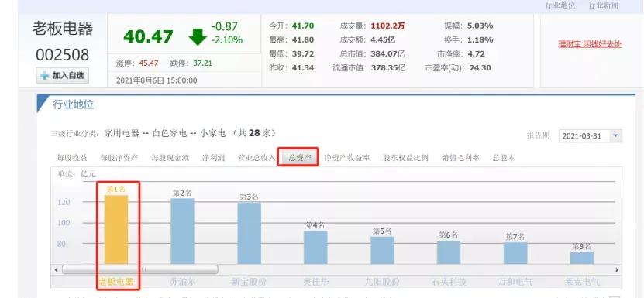Click the 跌停 price 37.21

(202, 63)
